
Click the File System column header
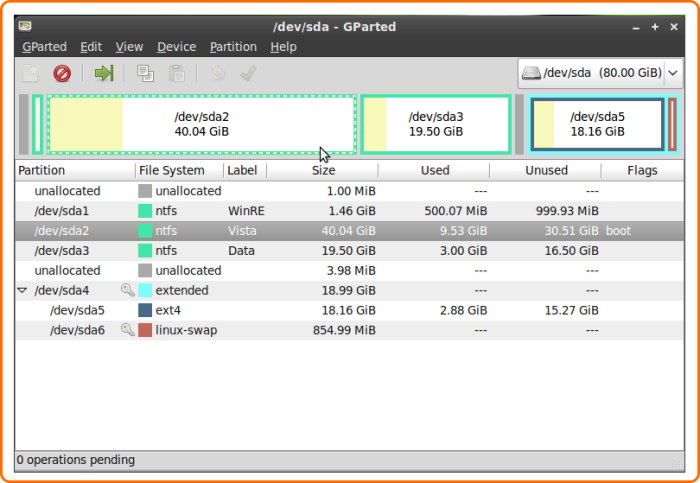coord(179,171)
